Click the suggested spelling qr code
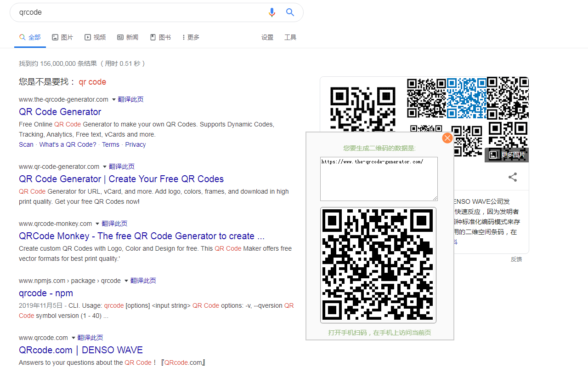Screen dimensions: 588x368 point(92,82)
